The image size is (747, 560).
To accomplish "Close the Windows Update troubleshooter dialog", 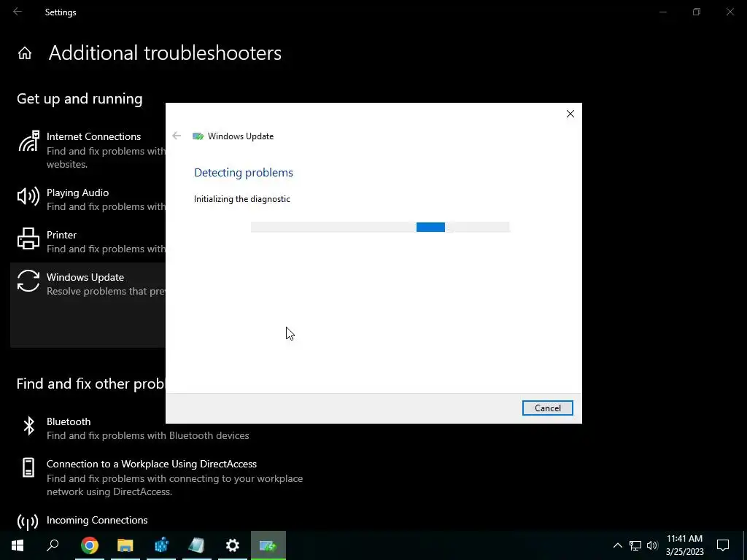I will tap(570, 114).
